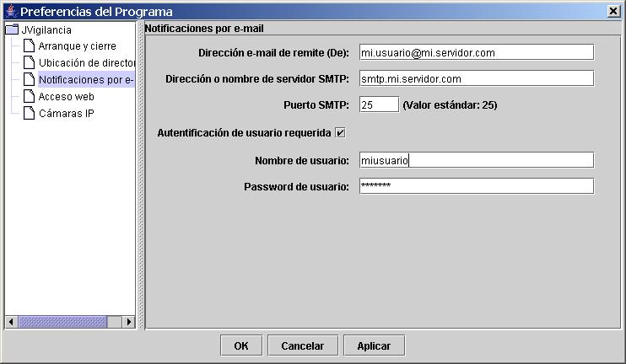Select the JVigilancia root node
626x364 pixels.
[46, 29]
